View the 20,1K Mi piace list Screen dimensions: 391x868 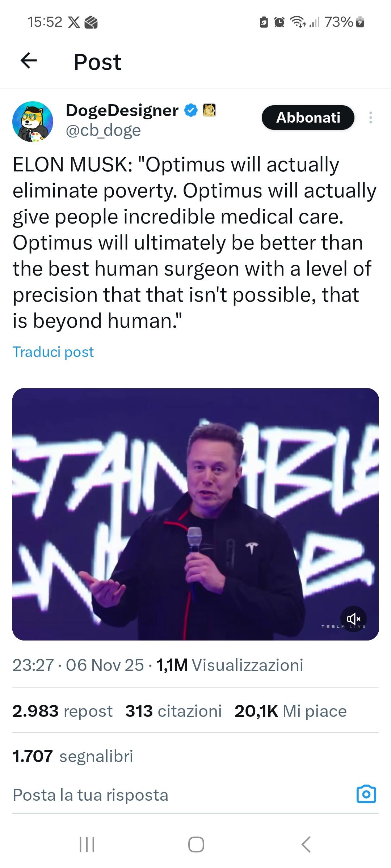pyautogui.click(x=291, y=711)
